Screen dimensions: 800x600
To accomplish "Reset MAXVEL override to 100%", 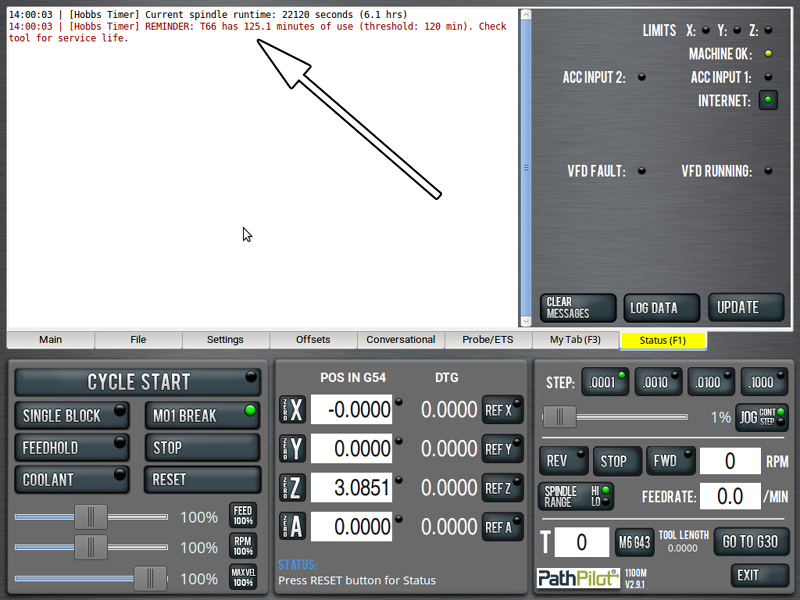I will pyautogui.click(x=243, y=578).
